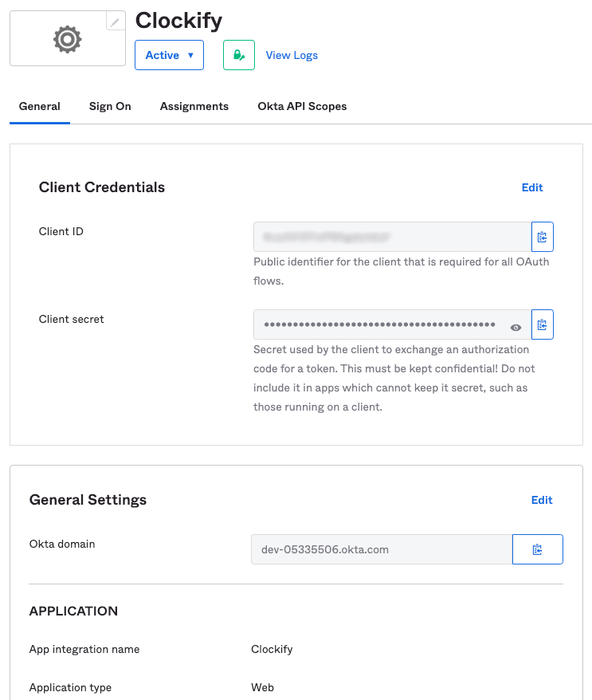Viewport: 592px width, 700px height.
Task: Copy Okta domain to clipboard
Action: coord(538,549)
